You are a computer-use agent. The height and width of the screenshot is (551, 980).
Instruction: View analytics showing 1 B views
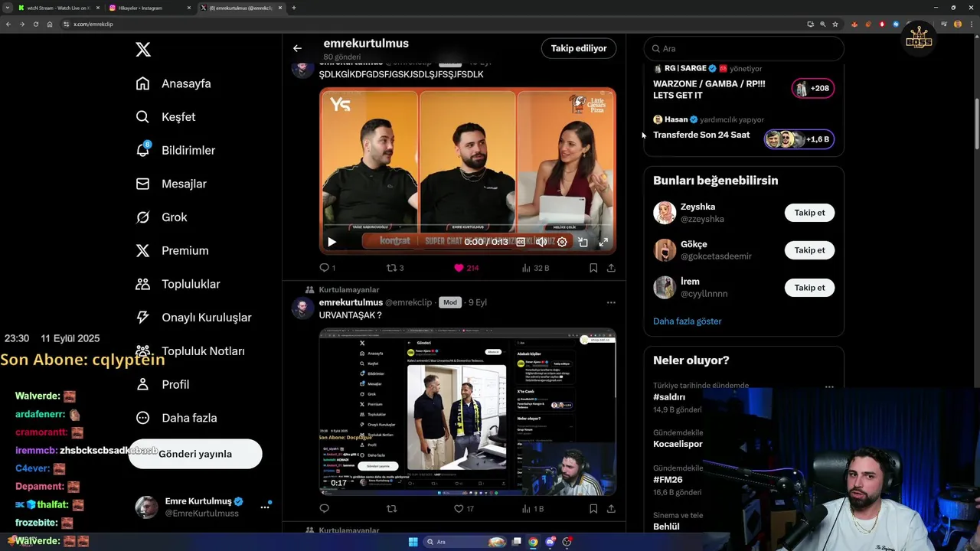[x=533, y=509]
